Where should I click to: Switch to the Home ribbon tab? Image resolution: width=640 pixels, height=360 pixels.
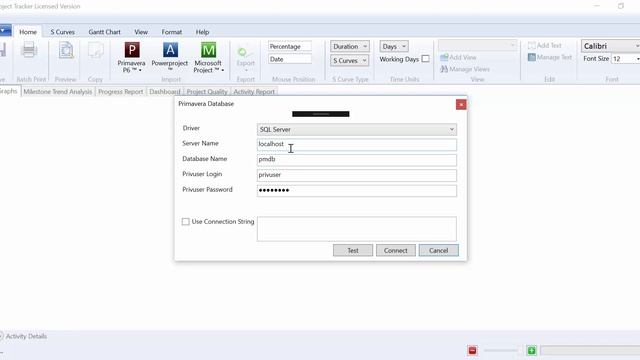point(28,32)
